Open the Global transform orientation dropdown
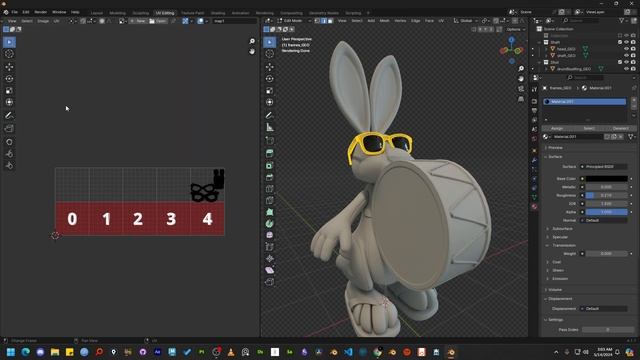 (466, 20)
